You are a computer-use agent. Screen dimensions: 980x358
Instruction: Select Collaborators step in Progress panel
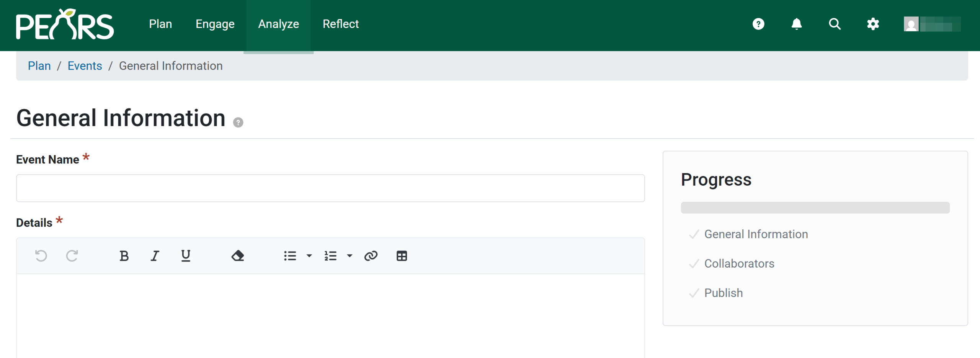tap(739, 263)
